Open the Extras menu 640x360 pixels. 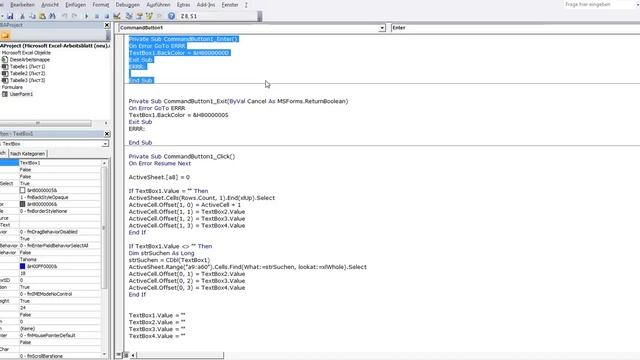(x=183, y=5)
